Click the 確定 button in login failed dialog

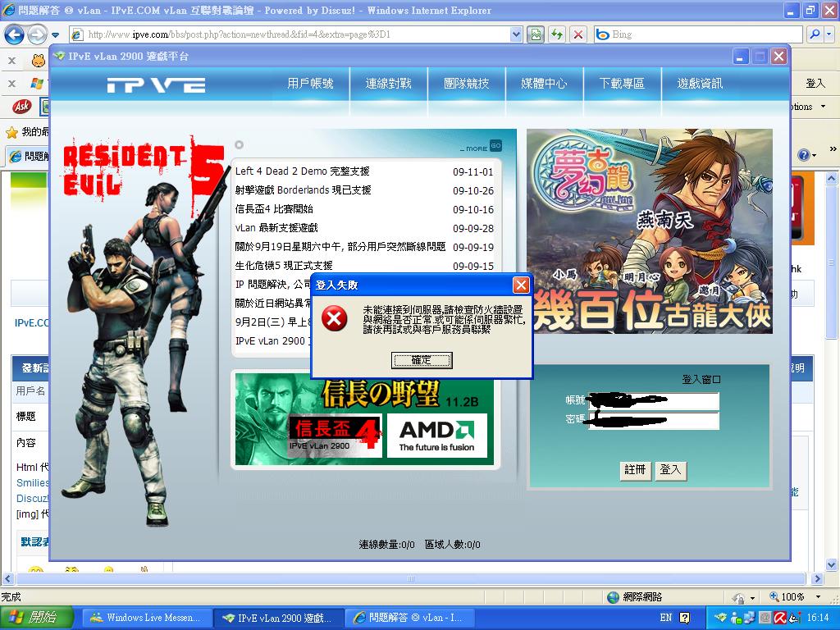[422, 361]
